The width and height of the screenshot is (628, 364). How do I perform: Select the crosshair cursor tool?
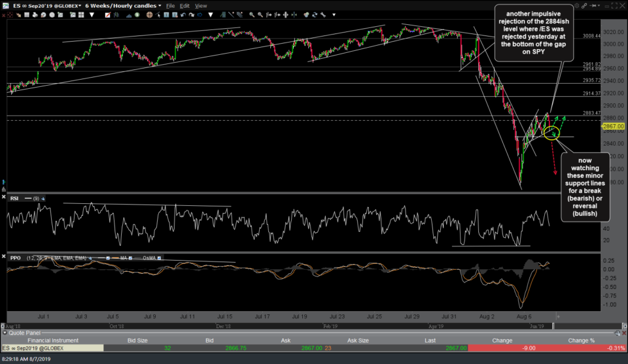[x=149, y=15]
